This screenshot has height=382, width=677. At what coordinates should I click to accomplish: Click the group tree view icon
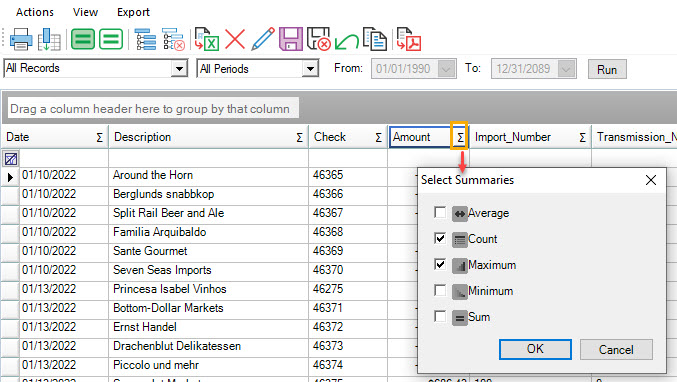(146, 39)
